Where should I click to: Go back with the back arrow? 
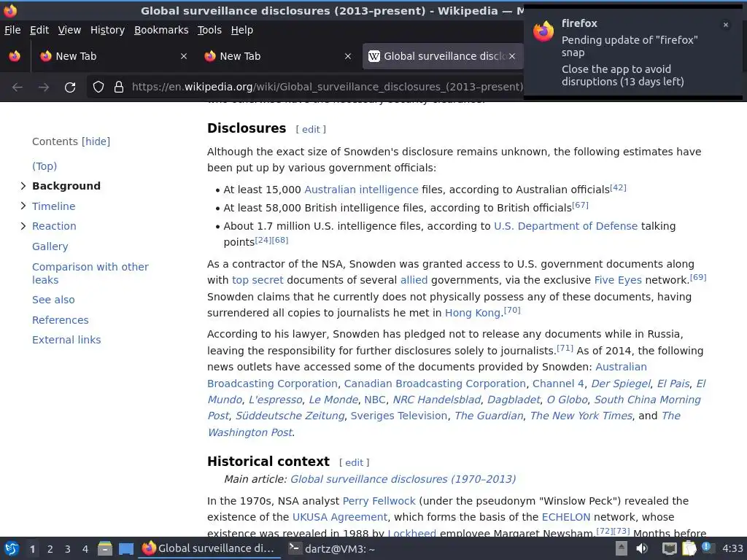click(18, 87)
